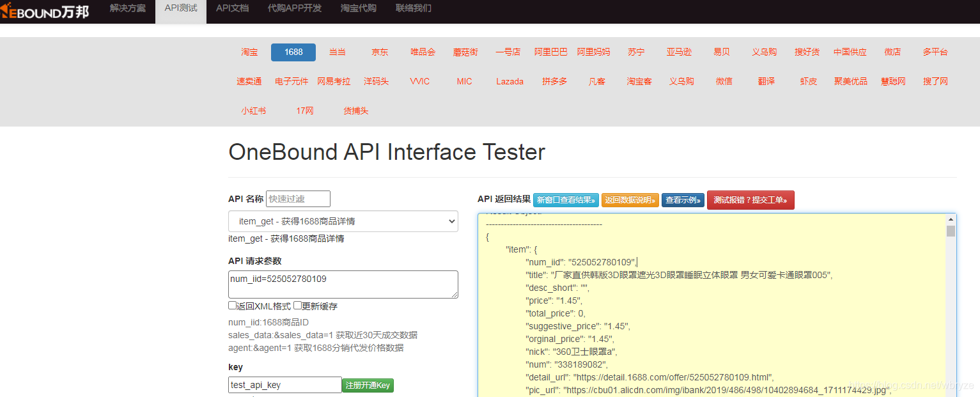The image size is (980, 397).
Task: Click the "nick": "360卫士眼罩a" line
Action: click(572, 352)
